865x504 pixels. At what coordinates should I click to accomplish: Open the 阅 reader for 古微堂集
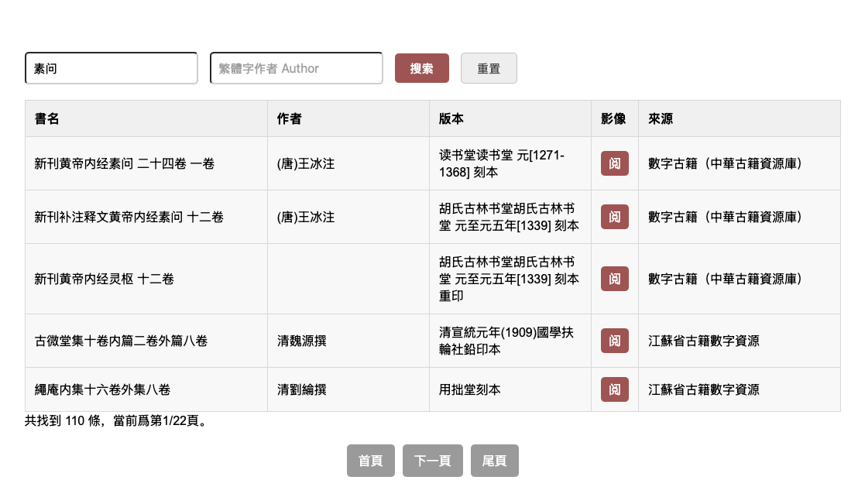(x=614, y=341)
